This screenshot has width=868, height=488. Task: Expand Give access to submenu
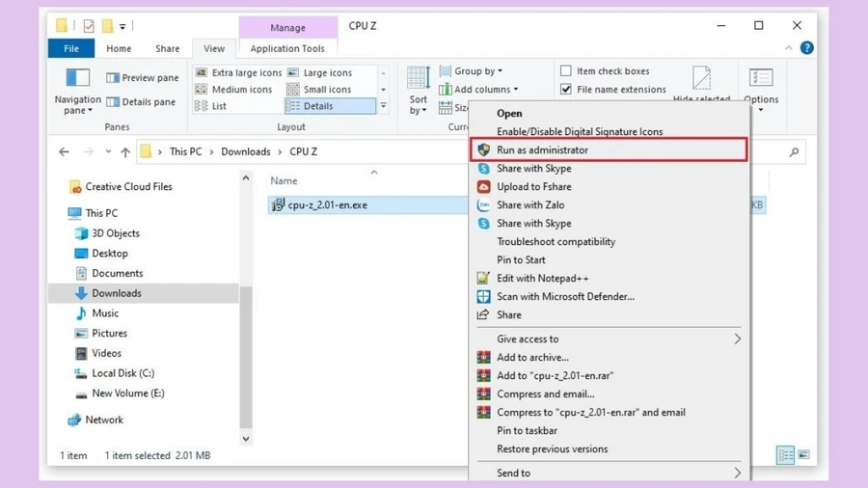pyautogui.click(x=738, y=339)
